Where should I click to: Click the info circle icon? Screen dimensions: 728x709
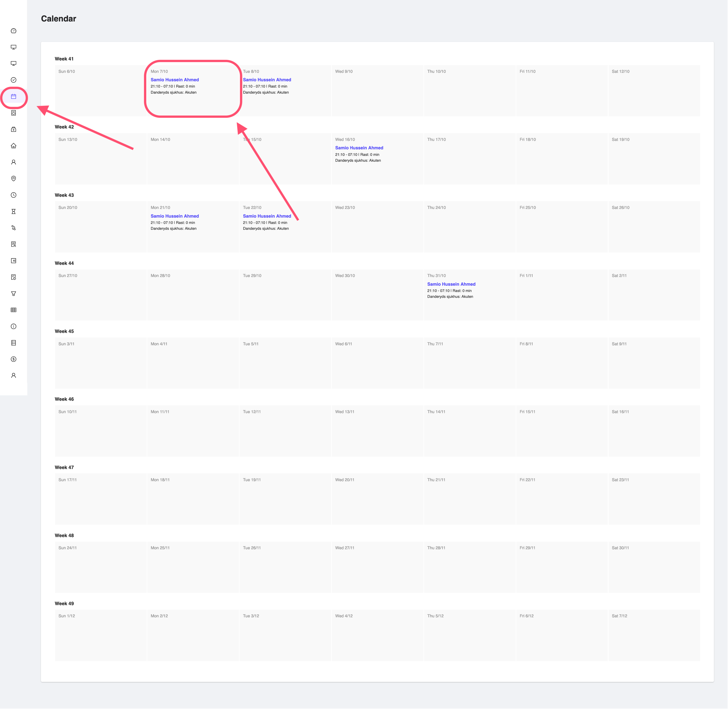[x=14, y=327]
